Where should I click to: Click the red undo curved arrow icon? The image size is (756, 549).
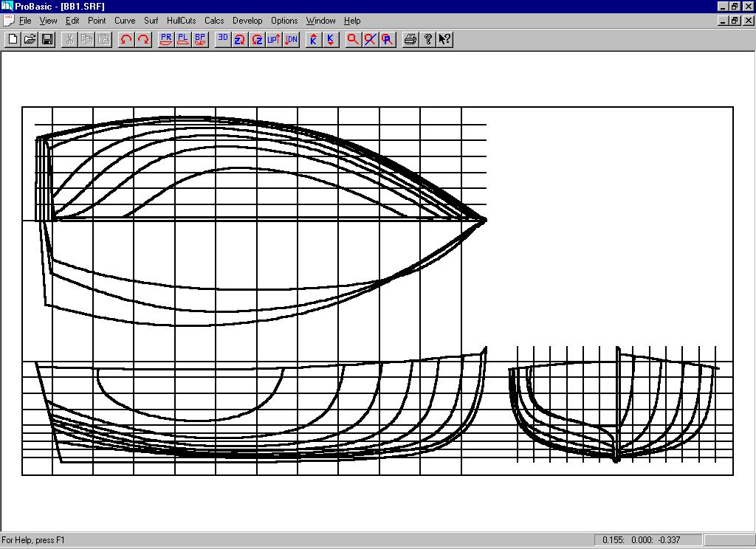126,40
